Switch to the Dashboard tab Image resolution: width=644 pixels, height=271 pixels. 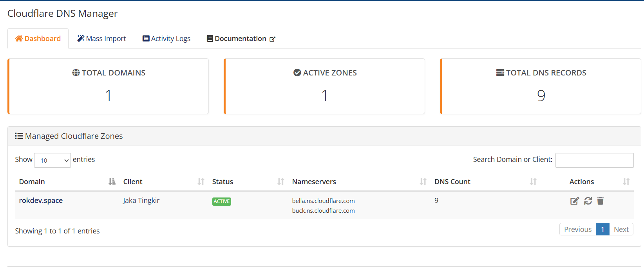point(38,39)
